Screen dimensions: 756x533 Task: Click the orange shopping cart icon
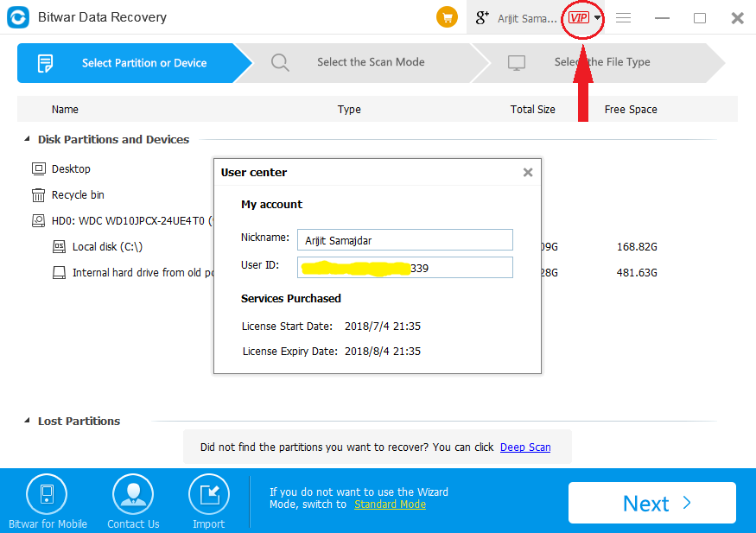[447, 18]
